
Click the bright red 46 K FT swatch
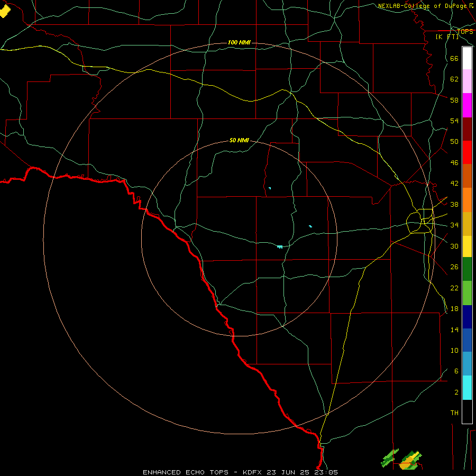coord(467,152)
